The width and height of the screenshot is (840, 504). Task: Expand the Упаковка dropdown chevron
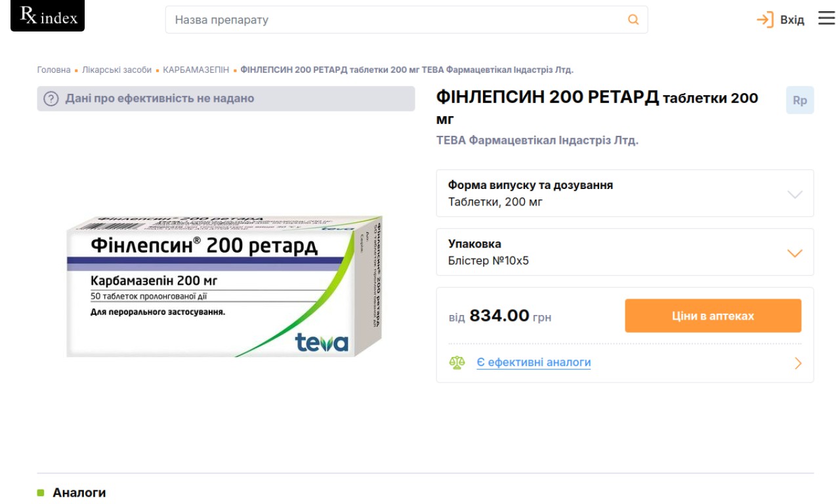(794, 253)
